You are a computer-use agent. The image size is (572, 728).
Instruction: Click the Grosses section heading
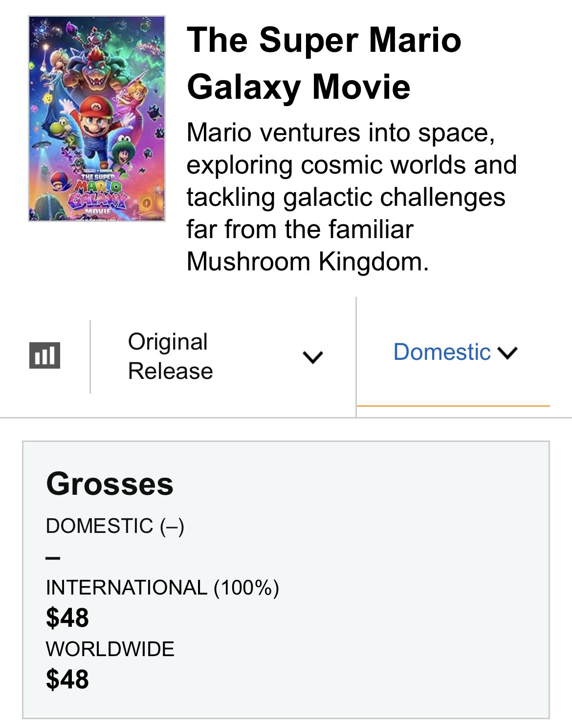pyautogui.click(x=110, y=484)
